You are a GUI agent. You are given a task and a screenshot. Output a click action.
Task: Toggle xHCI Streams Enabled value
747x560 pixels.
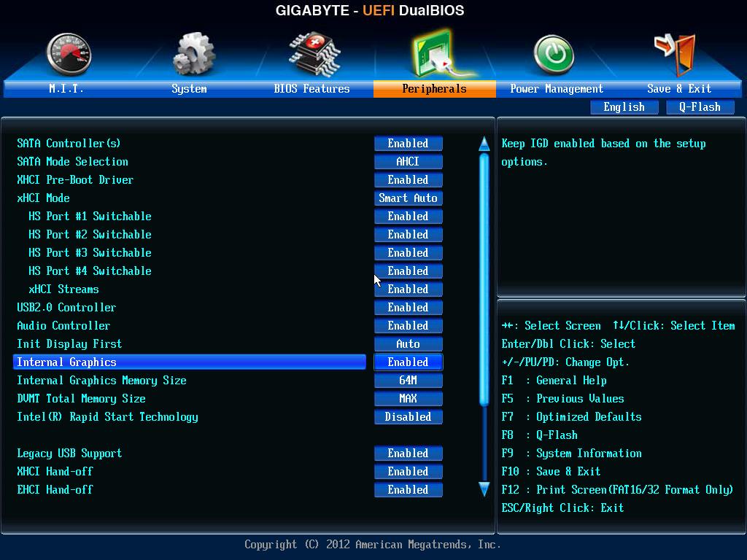(409, 289)
